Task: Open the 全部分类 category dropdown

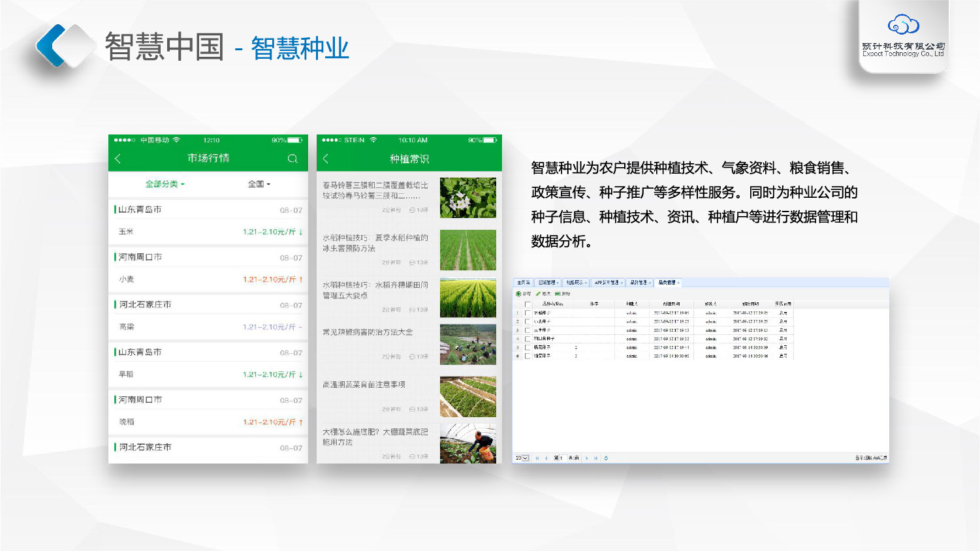Action: point(165,184)
